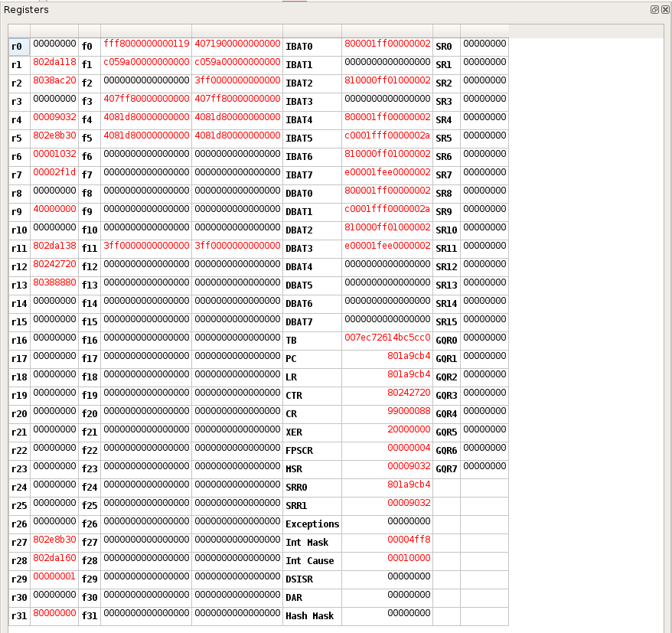Select the IBAT1 value 0000000000000000
The width and height of the screenshot is (672, 633).
click(387, 62)
